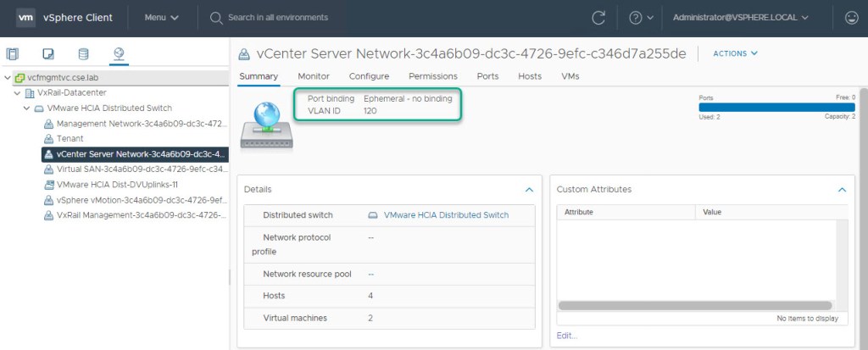Open the VMware HCIA Distributed Switch link
Image resolution: width=868 pixels, height=350 pixels.
pyautogui.click(x=446, y=215)
